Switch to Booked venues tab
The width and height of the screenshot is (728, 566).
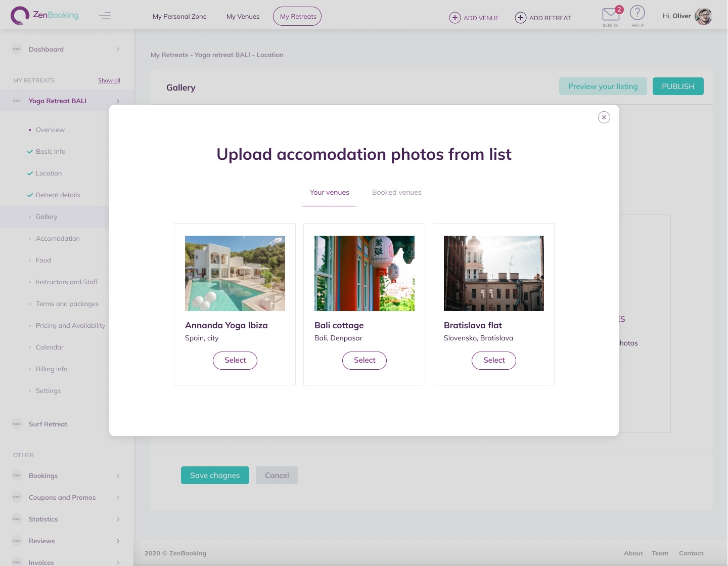[x=397, y=192]
